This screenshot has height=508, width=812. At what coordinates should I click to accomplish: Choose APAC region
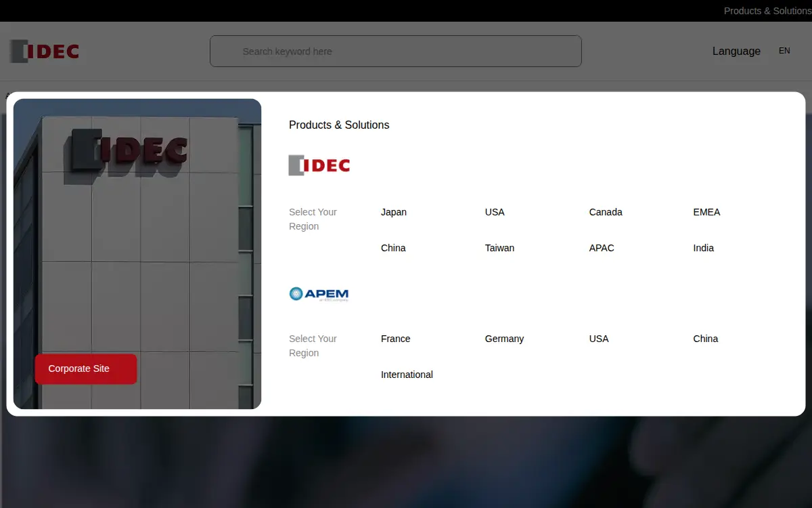(602, 248)
